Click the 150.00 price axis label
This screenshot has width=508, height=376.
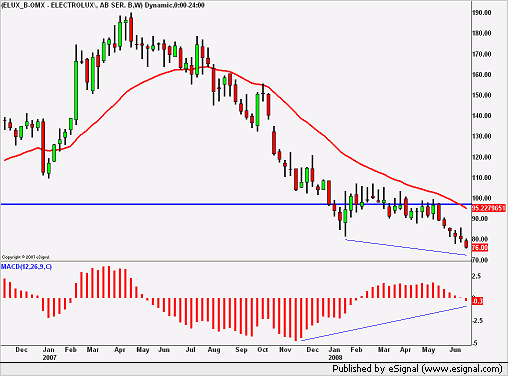click(482, 95)
